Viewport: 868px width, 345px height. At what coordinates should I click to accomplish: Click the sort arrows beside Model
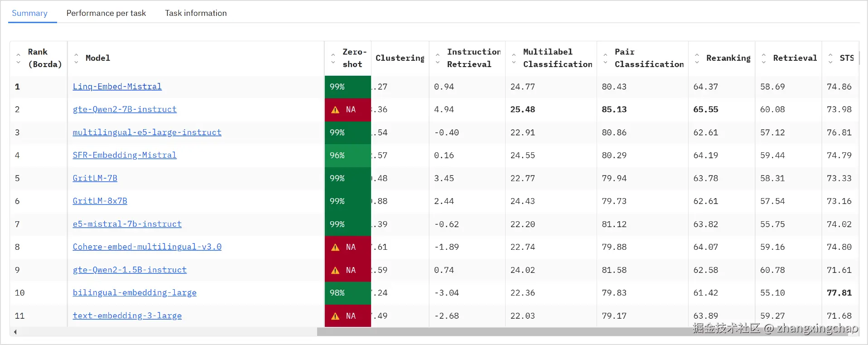(76, 58)
